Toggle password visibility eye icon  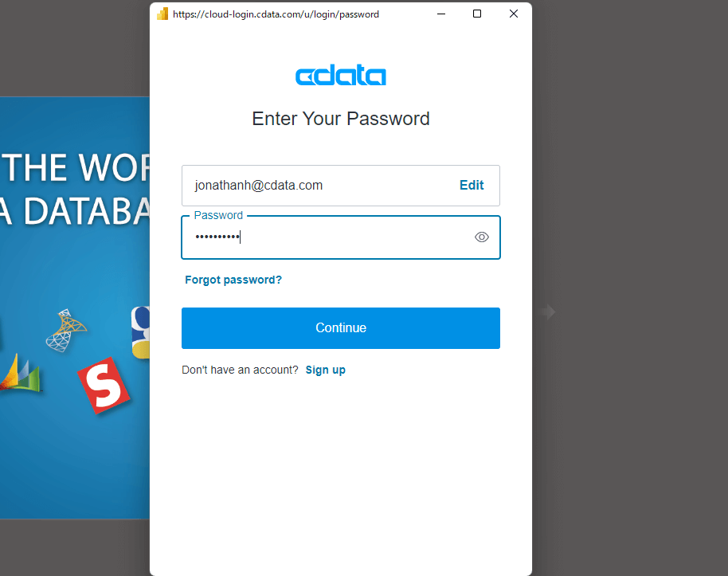481,237
